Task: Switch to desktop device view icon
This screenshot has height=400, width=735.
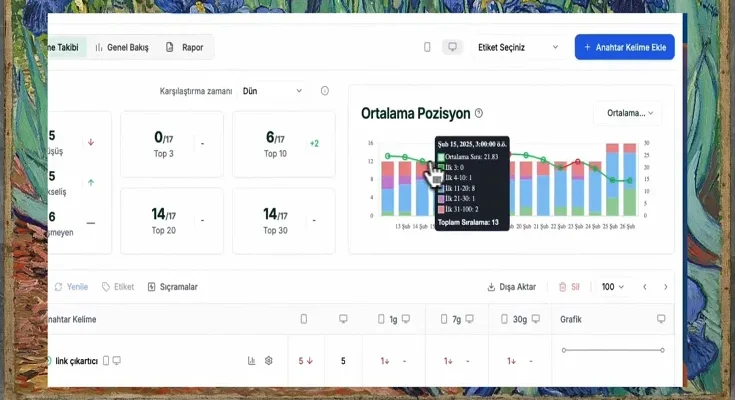Action: tap(452, 47)
